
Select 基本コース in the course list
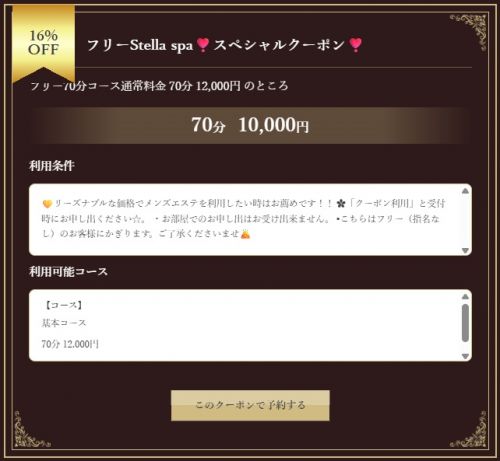[x=64, y=323]
